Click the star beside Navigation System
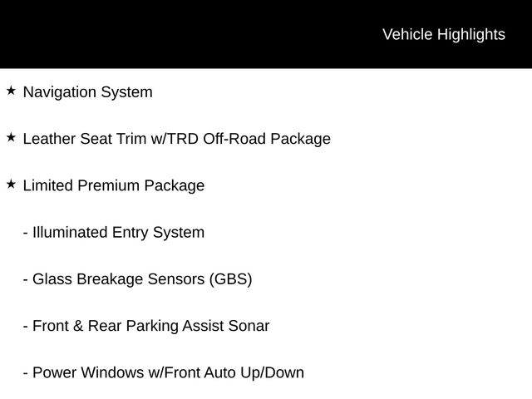The height and width of the screenshot is (399, 532). (x=11, y=91)
